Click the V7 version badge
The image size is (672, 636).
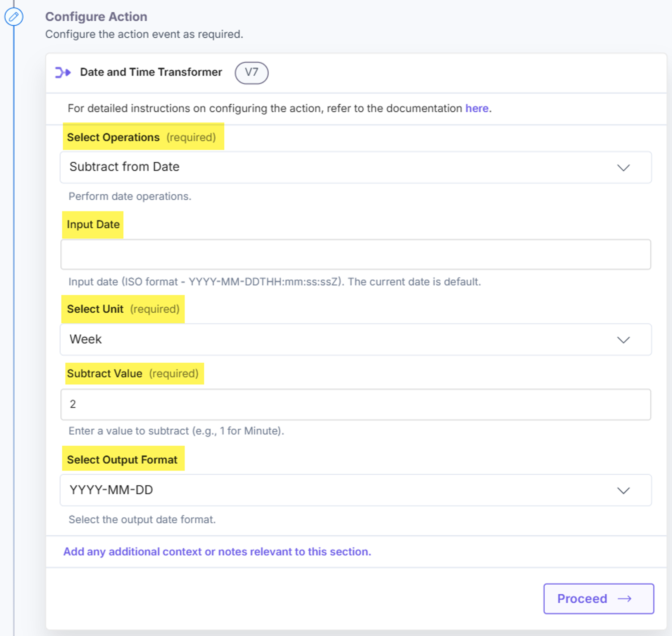pyautogui.click(x=251, y=73)
